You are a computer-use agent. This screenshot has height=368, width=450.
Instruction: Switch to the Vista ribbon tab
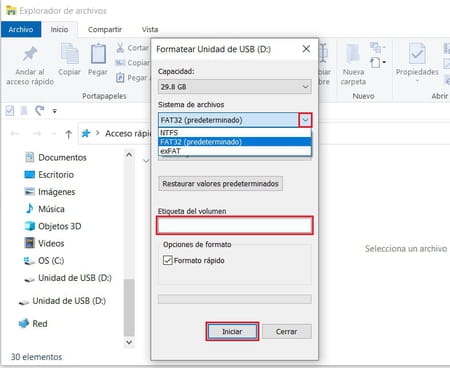click(x=150, y=29)
